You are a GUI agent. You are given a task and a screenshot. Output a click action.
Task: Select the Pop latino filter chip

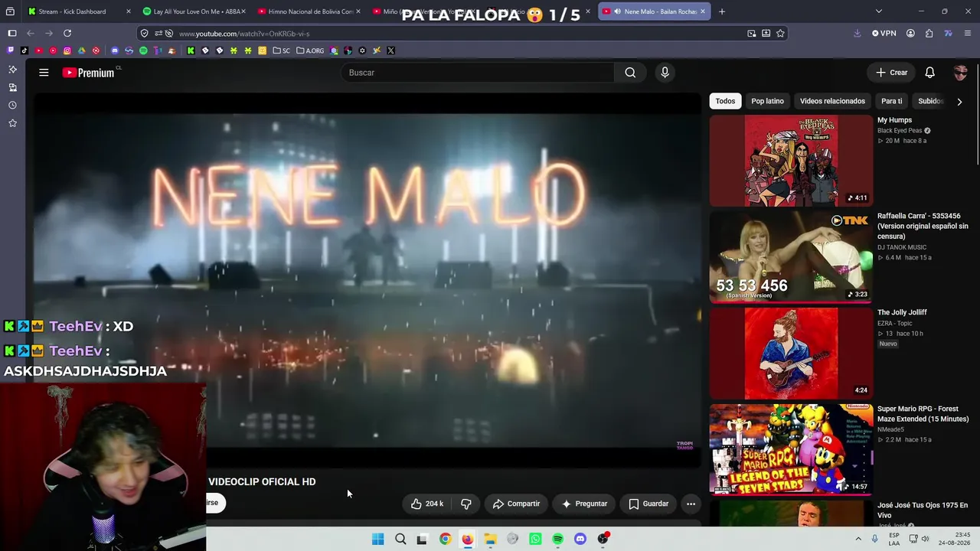pyautogui.click(x=767, y=101)
